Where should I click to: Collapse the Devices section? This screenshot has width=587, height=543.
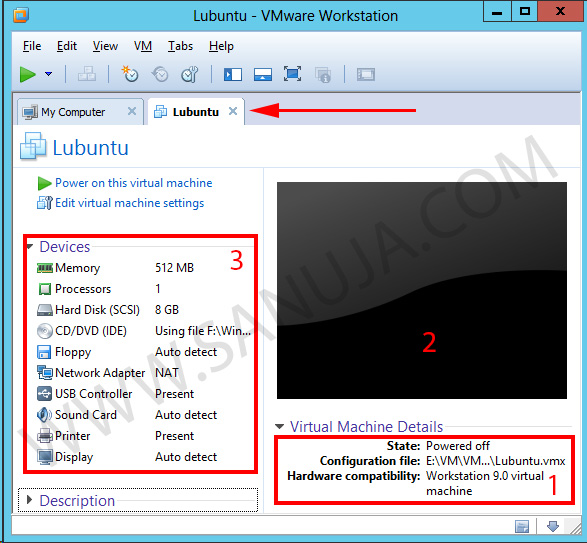[x=30, y=247]
